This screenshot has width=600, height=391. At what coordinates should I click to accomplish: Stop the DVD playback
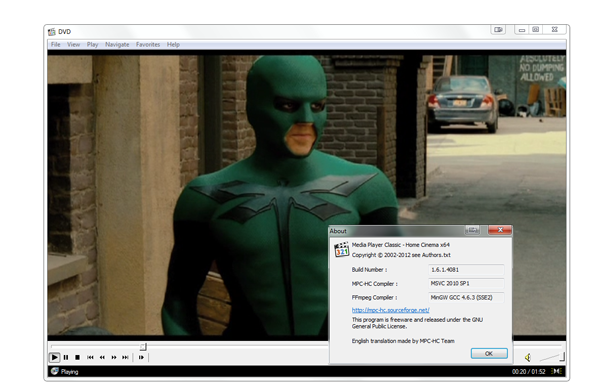pos(77,357)
